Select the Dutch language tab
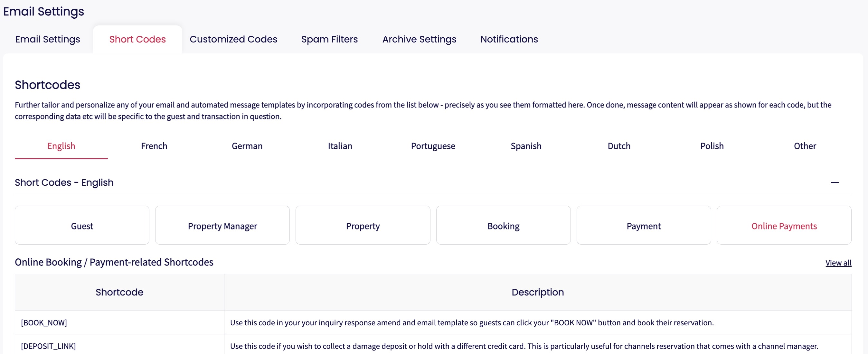The width and height of the screenshot is (868, 354). pos(619,146)
